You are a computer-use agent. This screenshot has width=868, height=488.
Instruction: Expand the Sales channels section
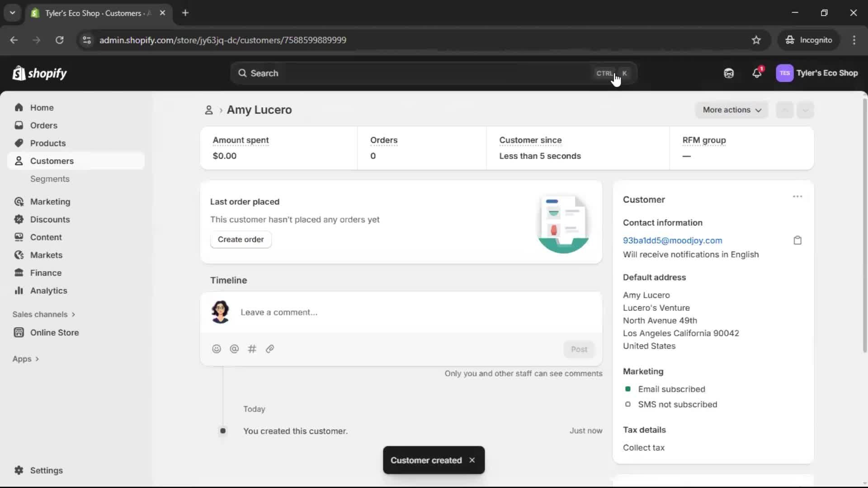click(44, 314)
